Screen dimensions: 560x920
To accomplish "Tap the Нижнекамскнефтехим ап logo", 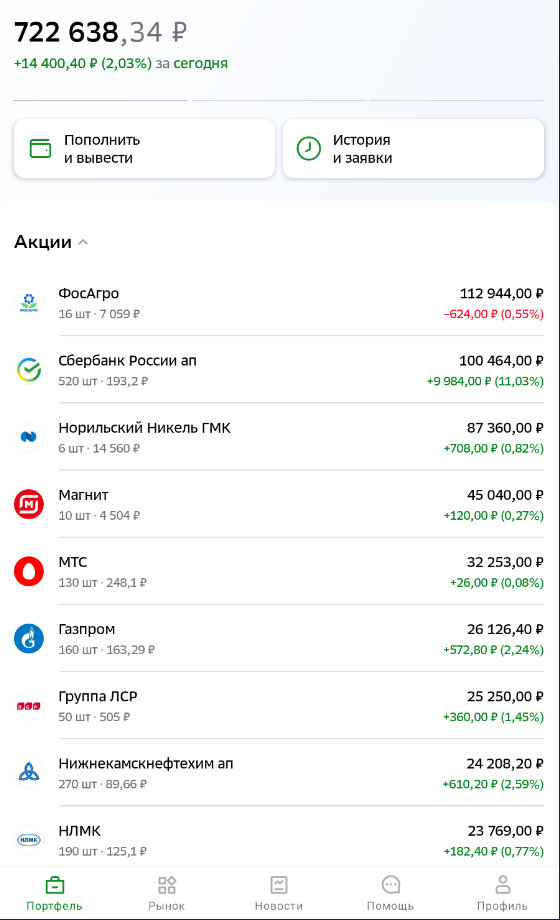I will tap(29, 773).
